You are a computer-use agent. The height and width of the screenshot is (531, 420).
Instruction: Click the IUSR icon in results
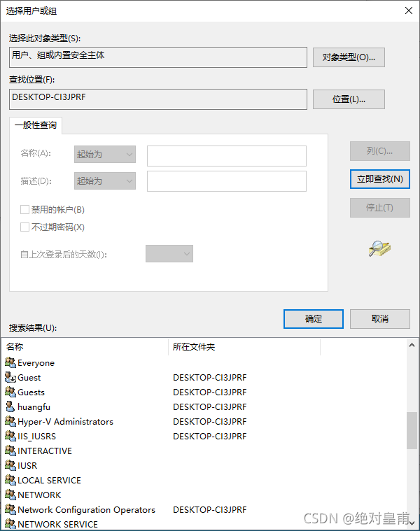click(10, 465)
